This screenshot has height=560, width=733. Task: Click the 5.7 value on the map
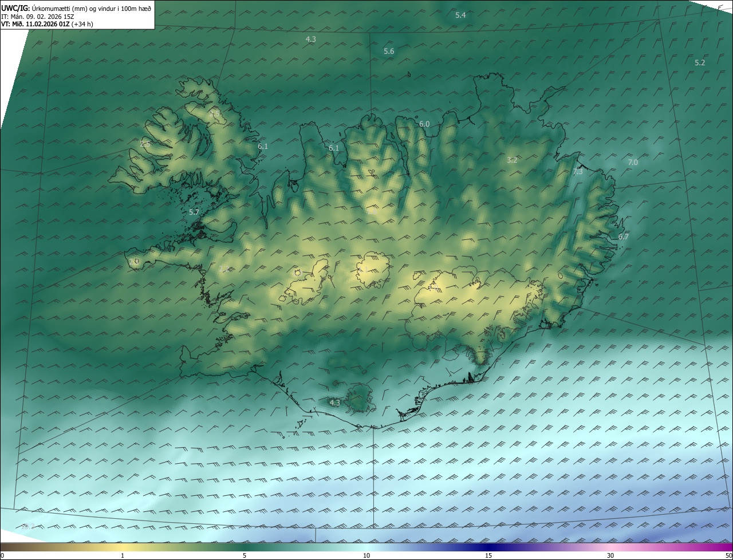tap(194, 212)
